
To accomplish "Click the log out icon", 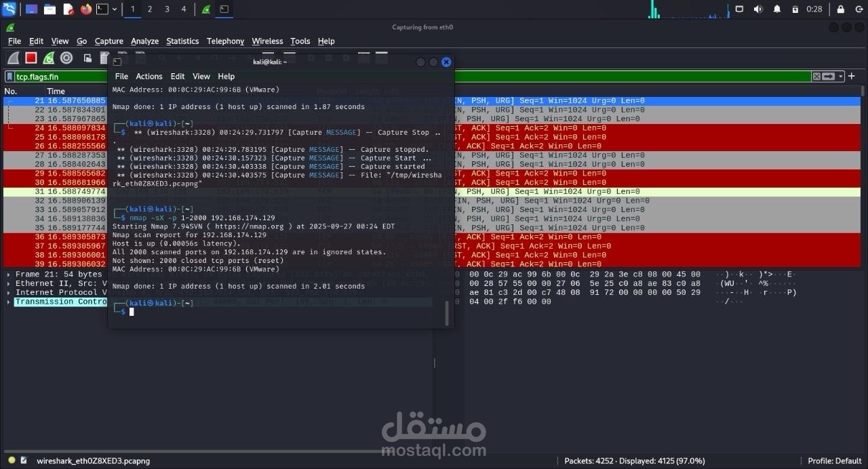I will pos(858,9).
